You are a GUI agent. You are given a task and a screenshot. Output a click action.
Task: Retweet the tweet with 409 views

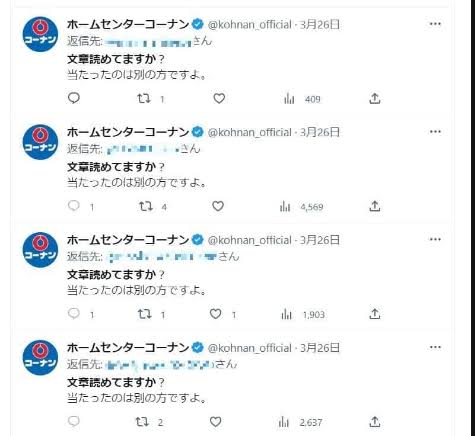[x=144, y=98]
